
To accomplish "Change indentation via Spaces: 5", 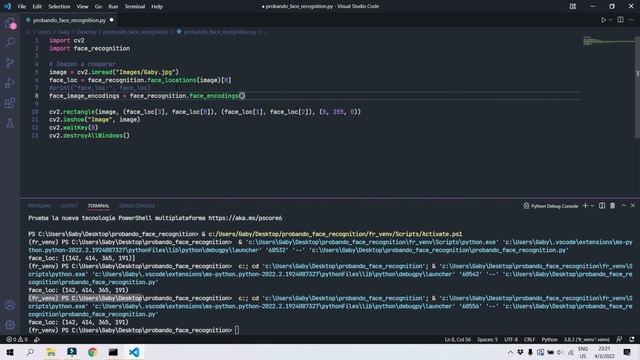I will (x=487, y=339).
